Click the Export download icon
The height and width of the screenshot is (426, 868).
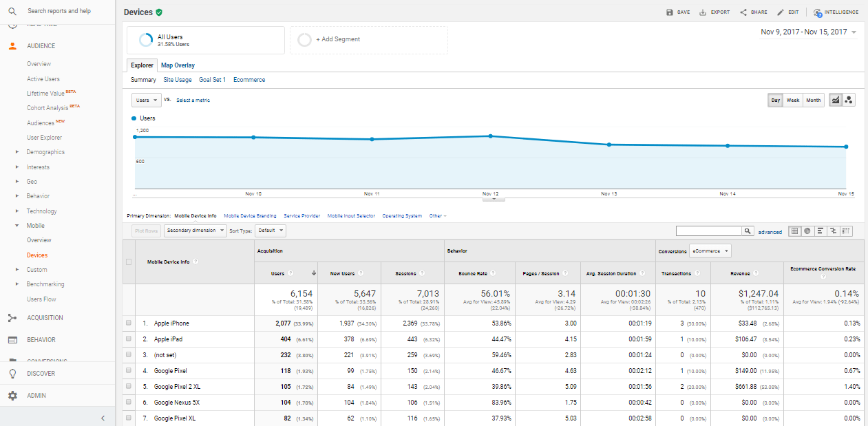click(x=703, y=12)
